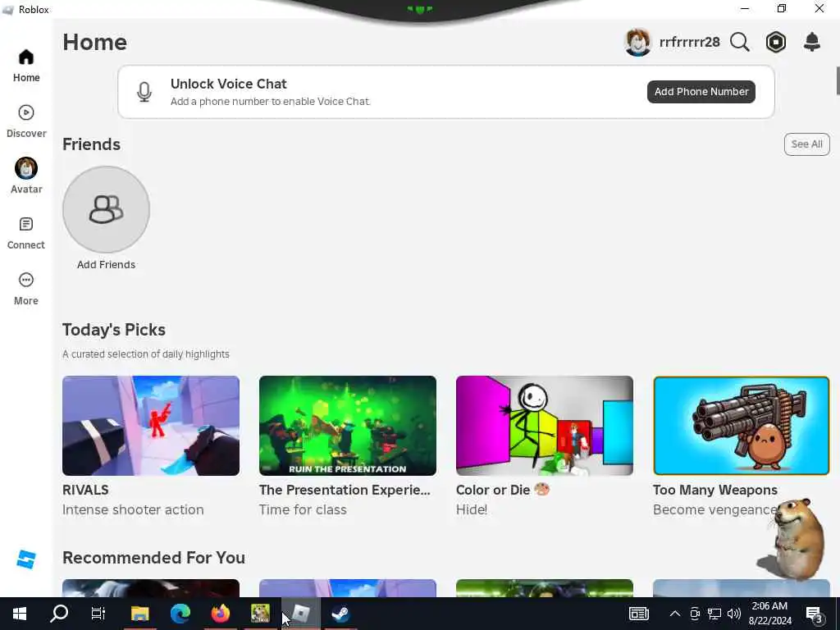The width and height of the screenshot is (840, 630).
Task: Open Windows taskbar search
Action: click(59, 614)
